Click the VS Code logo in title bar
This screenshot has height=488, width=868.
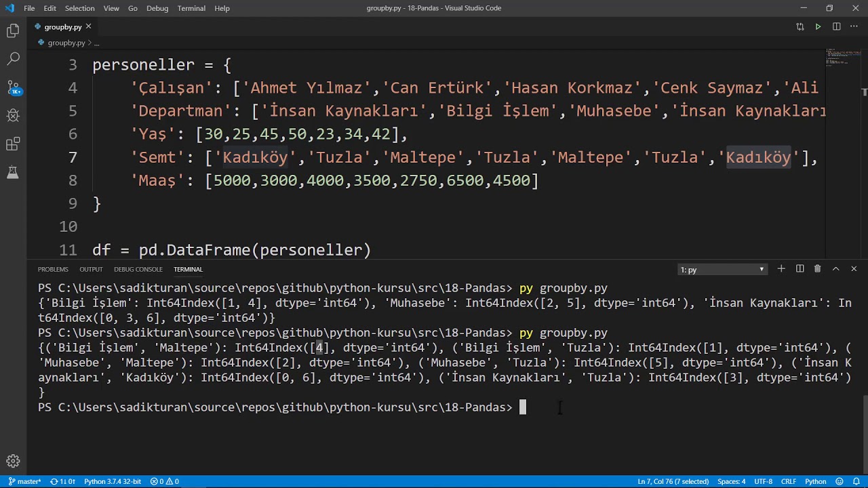9,8
